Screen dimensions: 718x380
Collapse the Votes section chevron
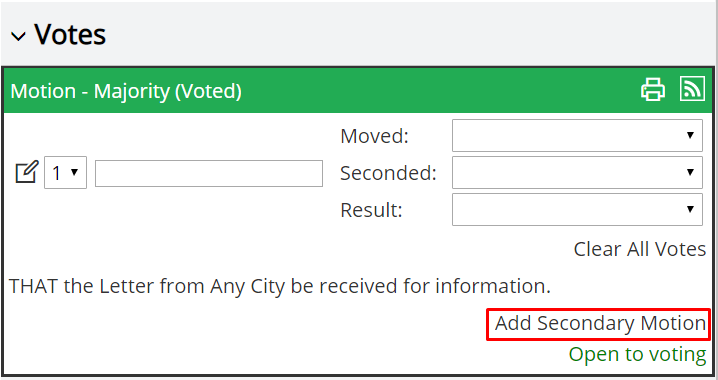[18, 36]
